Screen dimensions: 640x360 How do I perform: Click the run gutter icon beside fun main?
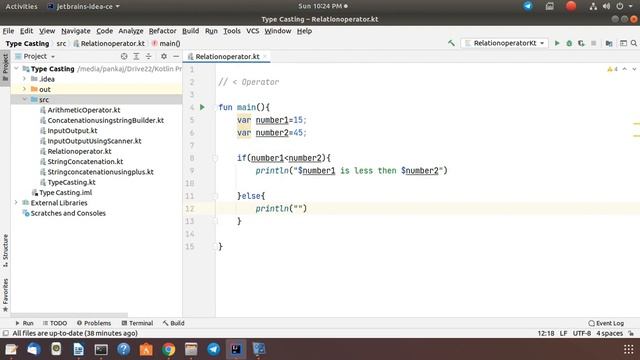tap(202, 107)
